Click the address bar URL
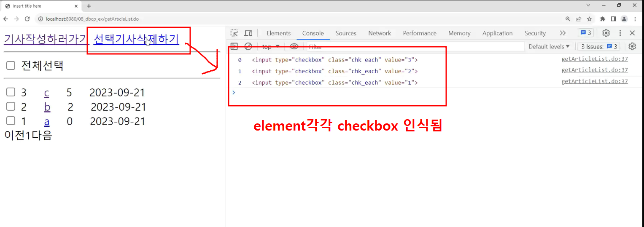Image resolution: width=644 pixels, height=227 pixels. pos(92,19)
